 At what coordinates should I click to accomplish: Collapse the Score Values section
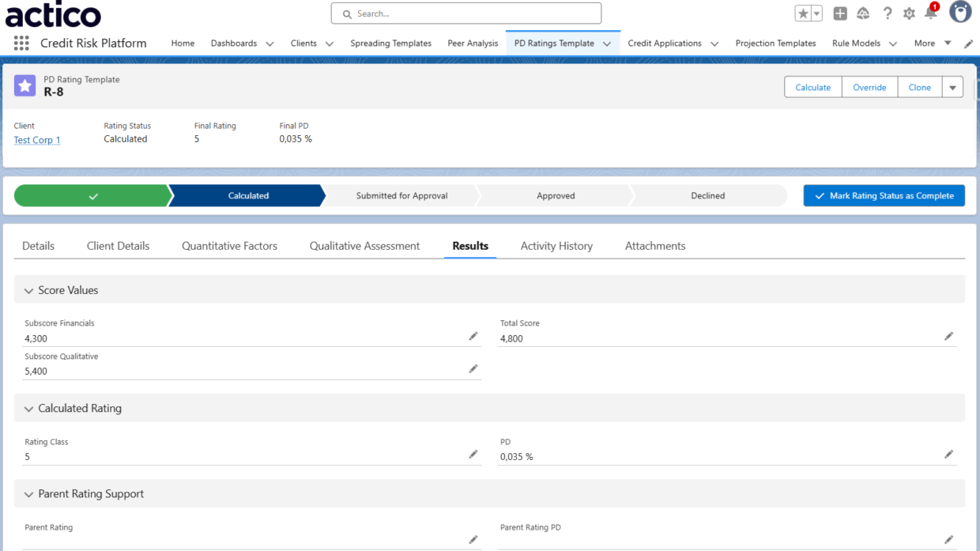(28, 289)
